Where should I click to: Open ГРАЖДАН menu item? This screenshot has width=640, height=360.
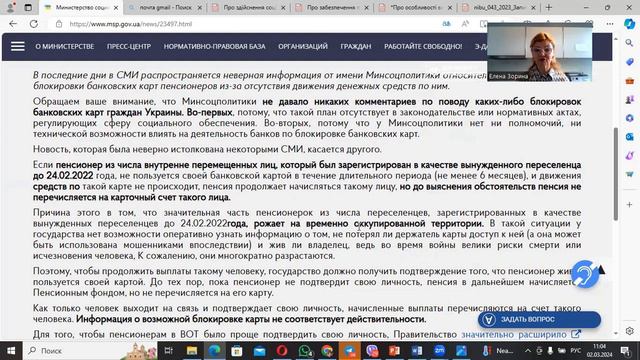(356, 47)
